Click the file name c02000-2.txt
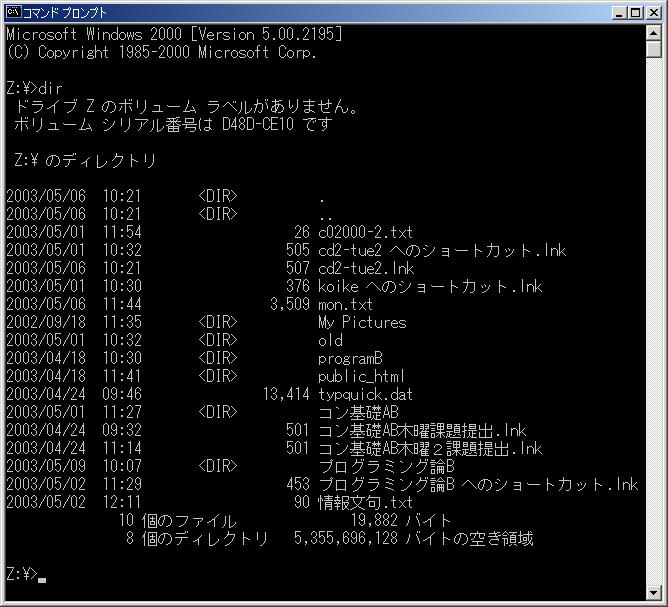Screen dimensions: 668x607 click(x=365, y=232)
